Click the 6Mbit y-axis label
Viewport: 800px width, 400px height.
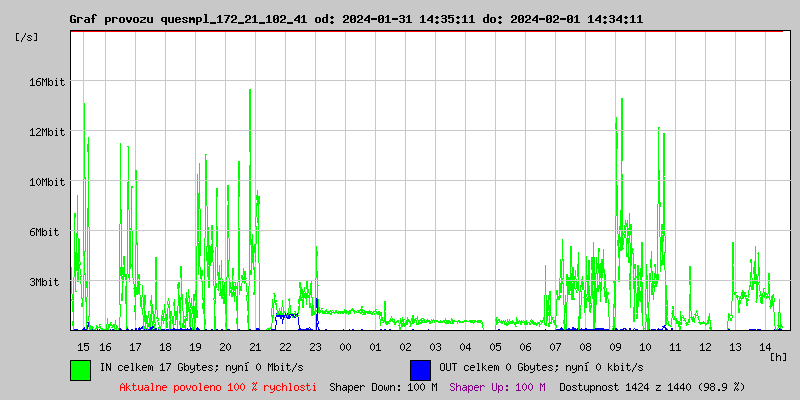47,232
